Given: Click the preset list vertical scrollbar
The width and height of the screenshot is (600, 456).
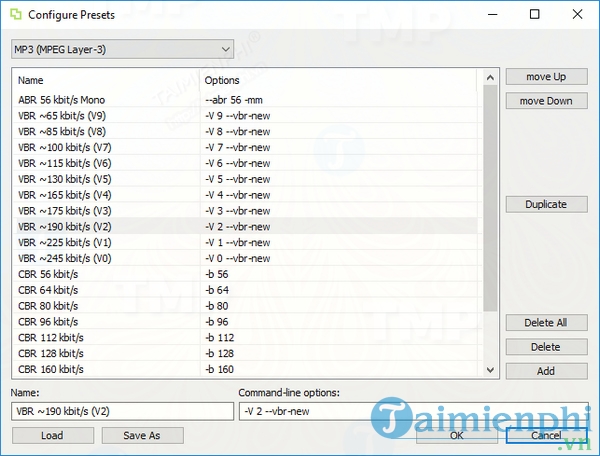Looking at the screenshot, I should pyautogui.click(x=489, y=200).
